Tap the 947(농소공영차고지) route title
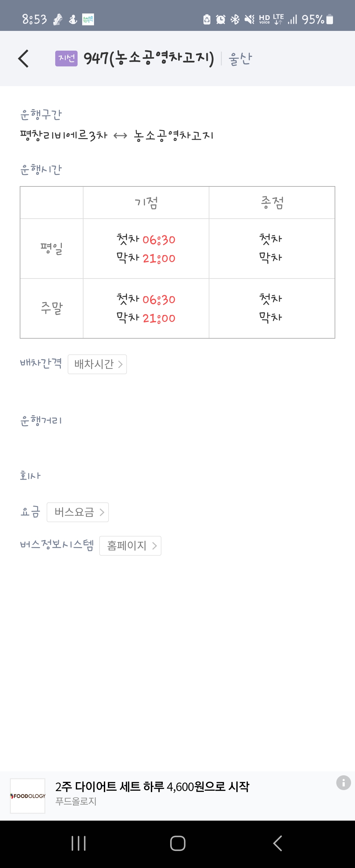The image size is (355, 868). click(x=149, y=58)
